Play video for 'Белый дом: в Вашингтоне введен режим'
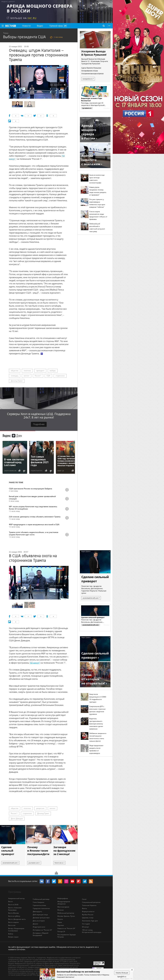Screen dimensions: 164x980 click(67, 499)
